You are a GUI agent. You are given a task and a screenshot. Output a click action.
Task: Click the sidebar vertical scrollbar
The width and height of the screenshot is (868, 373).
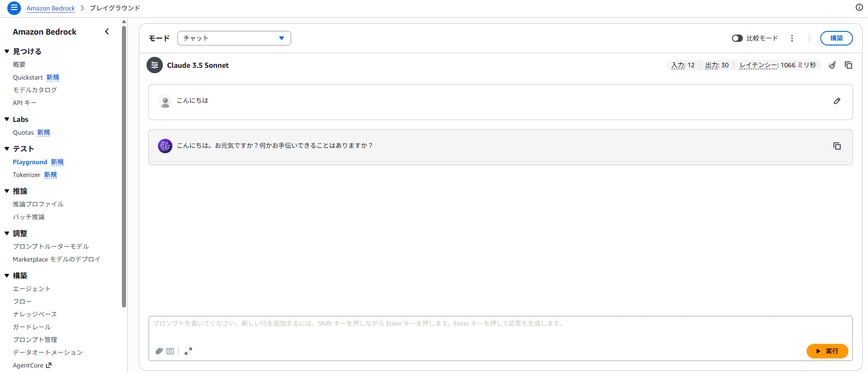tap(124, 166)
